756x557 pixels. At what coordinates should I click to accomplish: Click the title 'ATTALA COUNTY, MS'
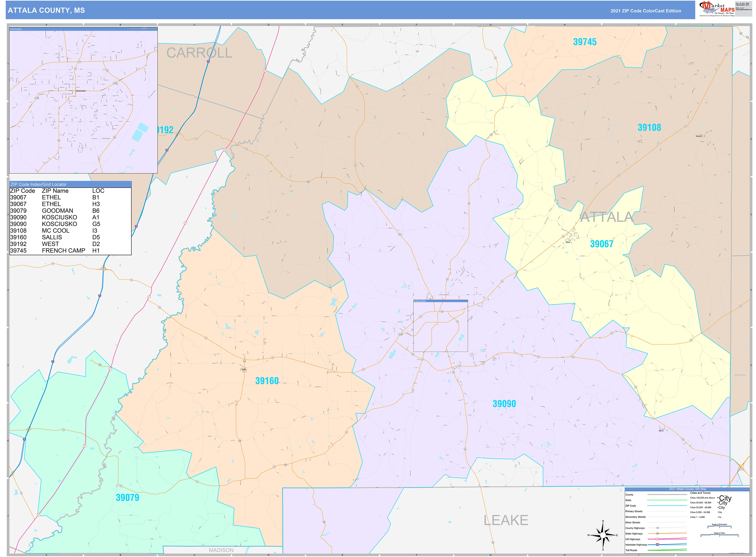point(46,10)
